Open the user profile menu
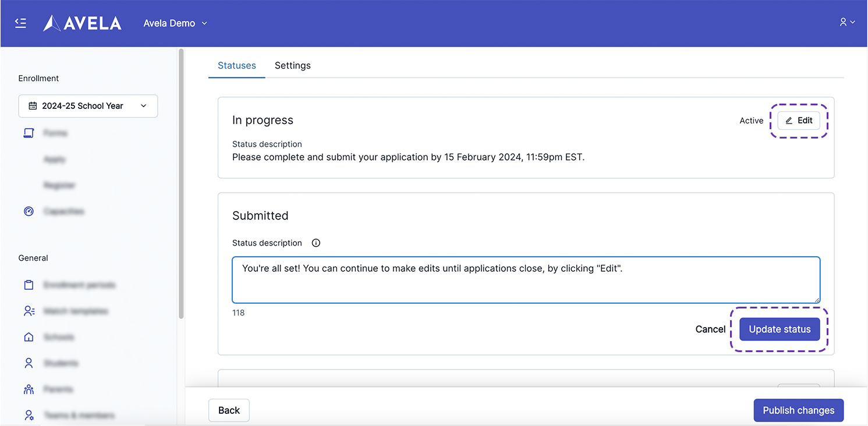The width and height of the screenshot is (868, 426). click(x=847, y=22)
